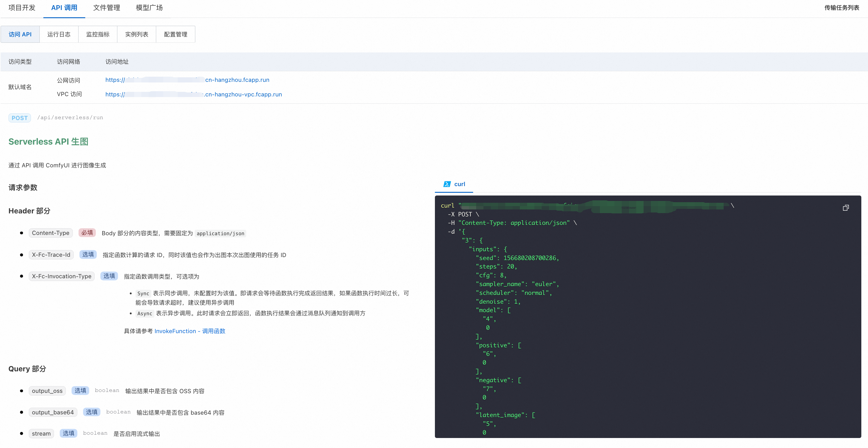Click the Content-Type header parameter tag
This screenshot has height=448, width=868.
(51, 233)
